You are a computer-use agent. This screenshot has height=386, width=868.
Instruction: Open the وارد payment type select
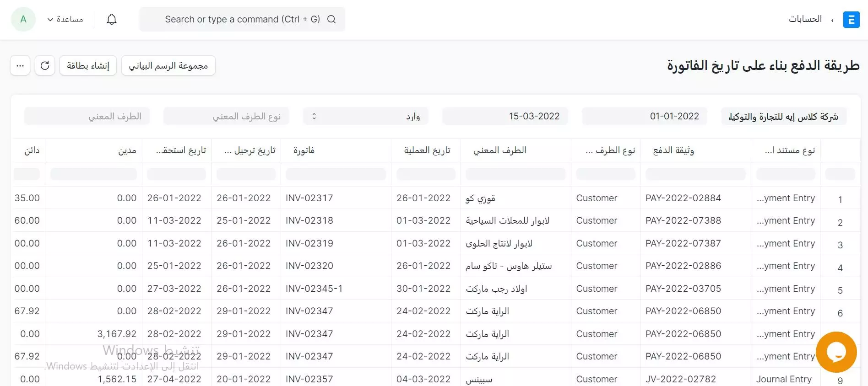pyautogui.click(x=366, y=116)
